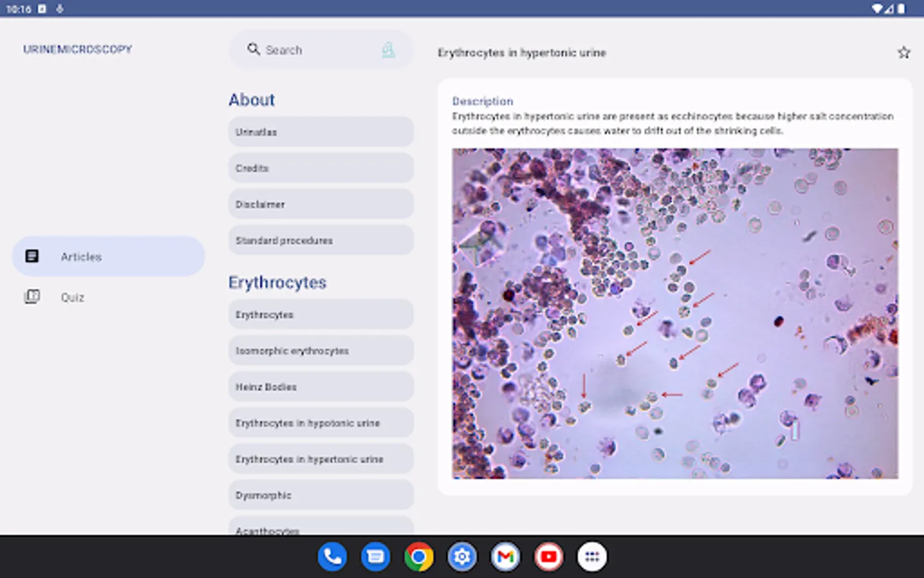This screenshot has width=924, height=578.
Task: Click the About section heading
Action: (252, 100)
